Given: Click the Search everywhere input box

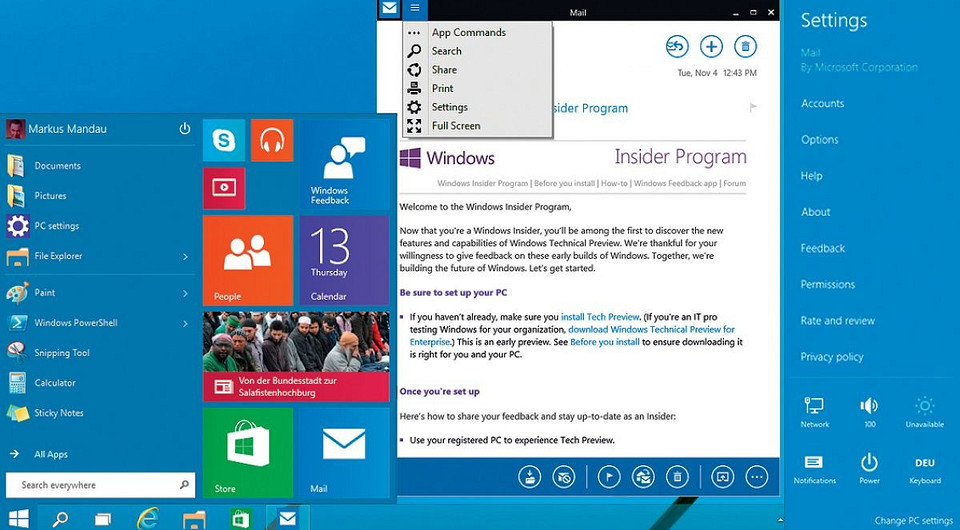Looking at the screenshot, I should pos(100,485).
